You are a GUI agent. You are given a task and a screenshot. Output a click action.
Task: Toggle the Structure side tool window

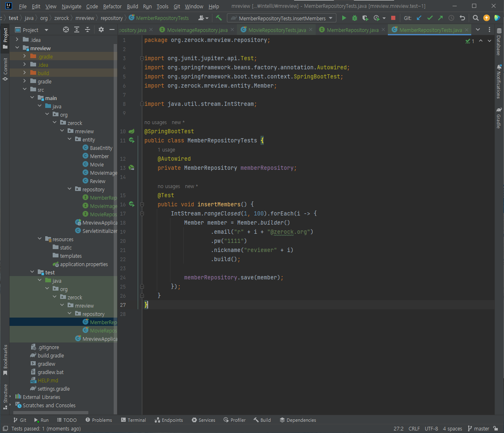click(5, 396)
